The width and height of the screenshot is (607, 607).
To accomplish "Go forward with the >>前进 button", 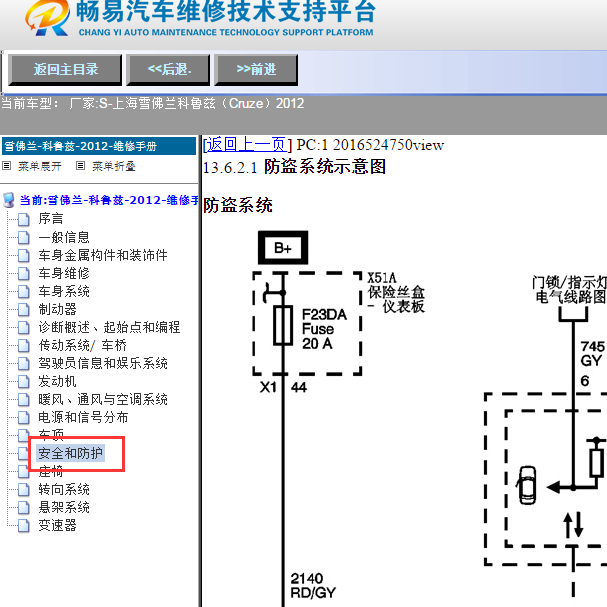I will 256,70.
